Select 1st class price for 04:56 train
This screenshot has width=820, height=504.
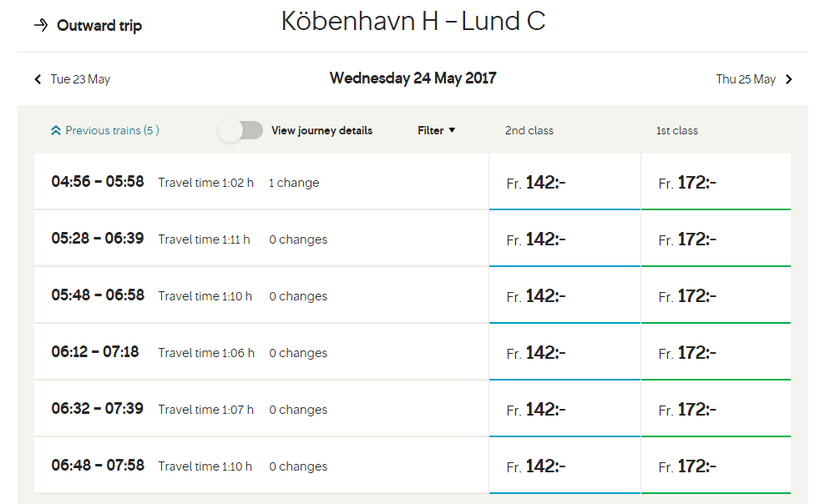point(715,183)
